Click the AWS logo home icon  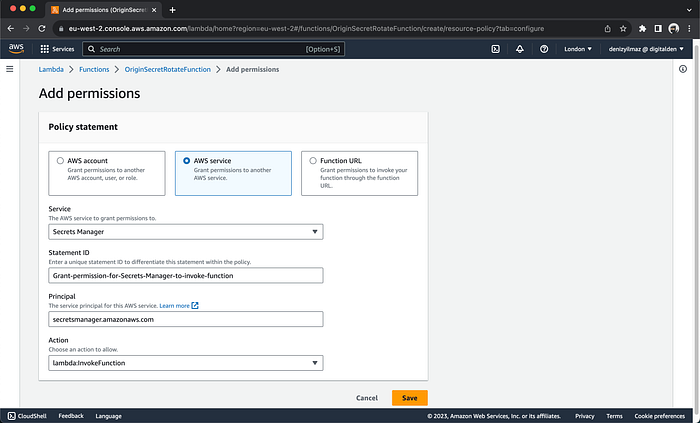pyautogui.click(x=16, y=49)
